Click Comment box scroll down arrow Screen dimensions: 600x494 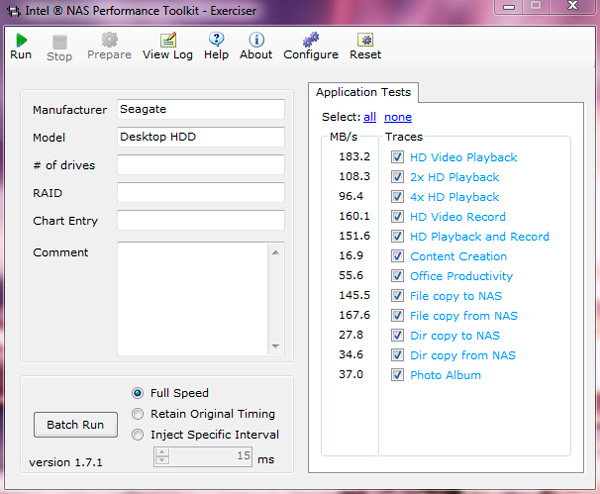click(276, 346)
